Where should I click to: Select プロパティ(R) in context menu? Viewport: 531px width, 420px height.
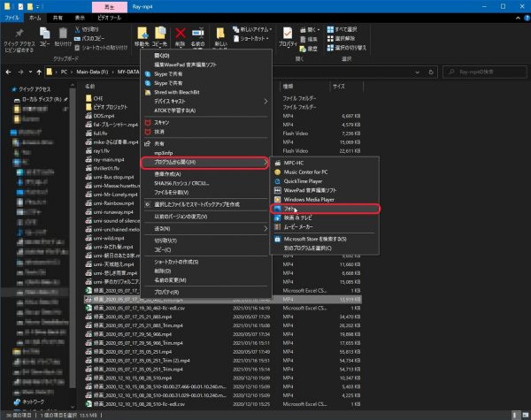(x=168, y=291)
